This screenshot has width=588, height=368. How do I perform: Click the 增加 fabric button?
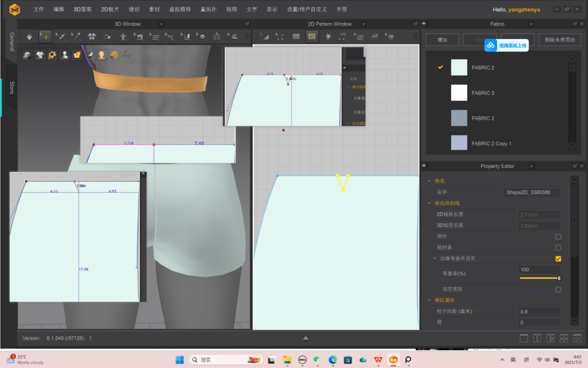(x=442, y=40)
